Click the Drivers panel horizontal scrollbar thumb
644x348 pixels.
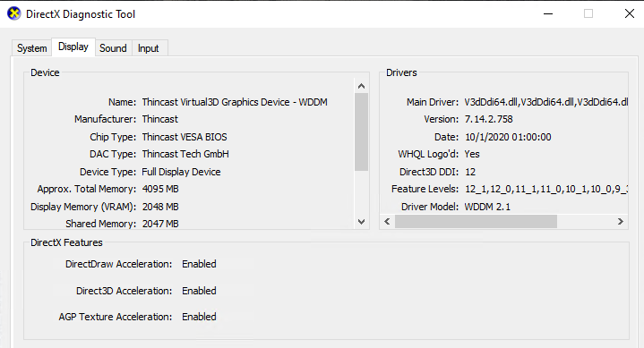pyautogui.click(x=476, y=222)
